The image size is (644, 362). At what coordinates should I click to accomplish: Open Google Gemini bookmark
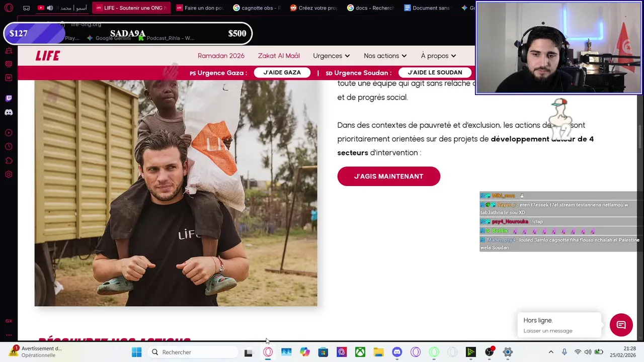coord(109,38)
